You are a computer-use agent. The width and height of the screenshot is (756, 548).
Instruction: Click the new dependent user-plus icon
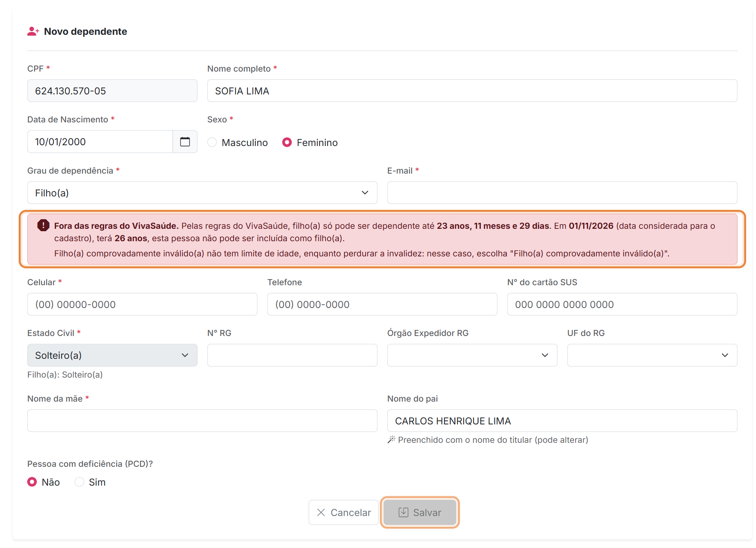(33, 31)
